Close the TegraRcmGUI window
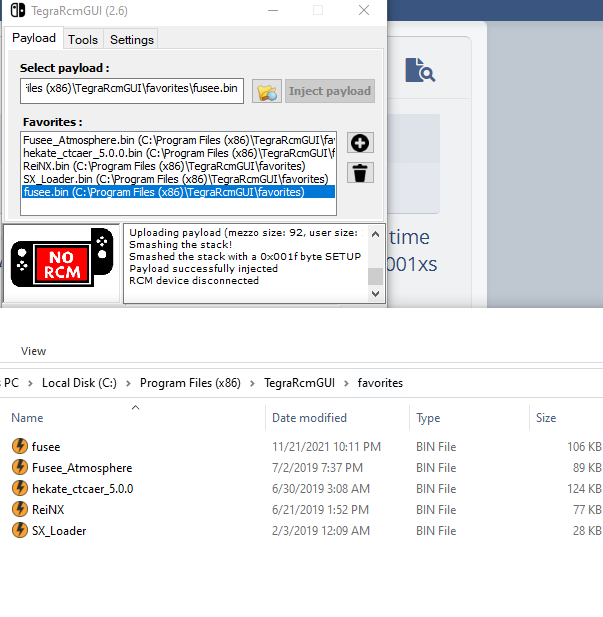Image resolution: width=603 pixels, height=617 pixels. pos(364,10)
